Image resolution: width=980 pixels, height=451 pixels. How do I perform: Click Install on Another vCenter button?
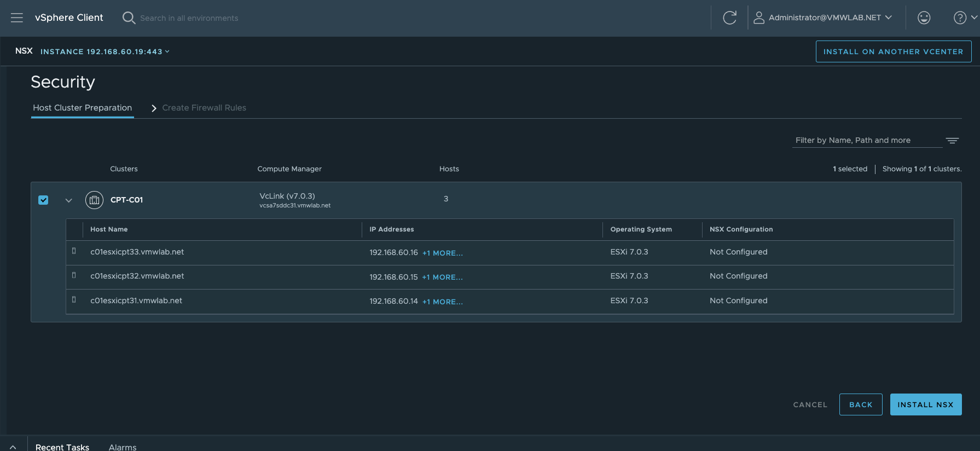tap(894, 51)
